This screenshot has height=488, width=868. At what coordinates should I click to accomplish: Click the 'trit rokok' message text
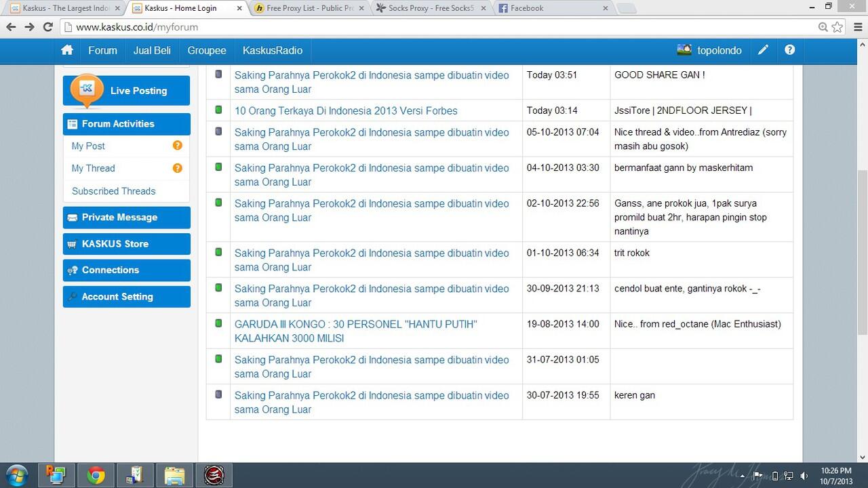(632, 253)
